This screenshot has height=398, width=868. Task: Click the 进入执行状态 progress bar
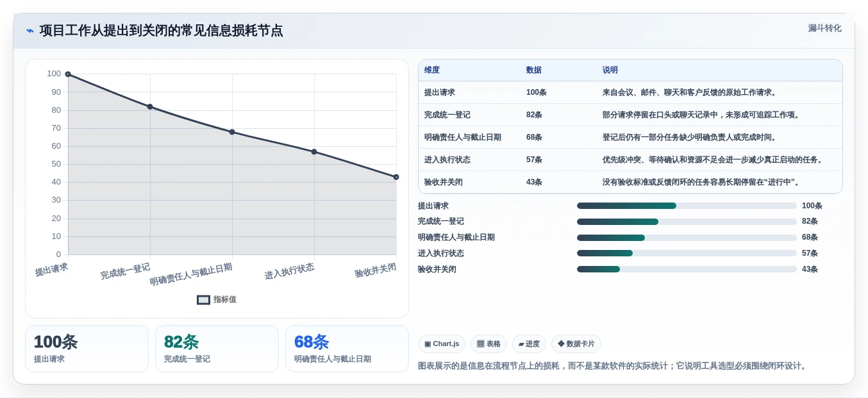(687, 253)
